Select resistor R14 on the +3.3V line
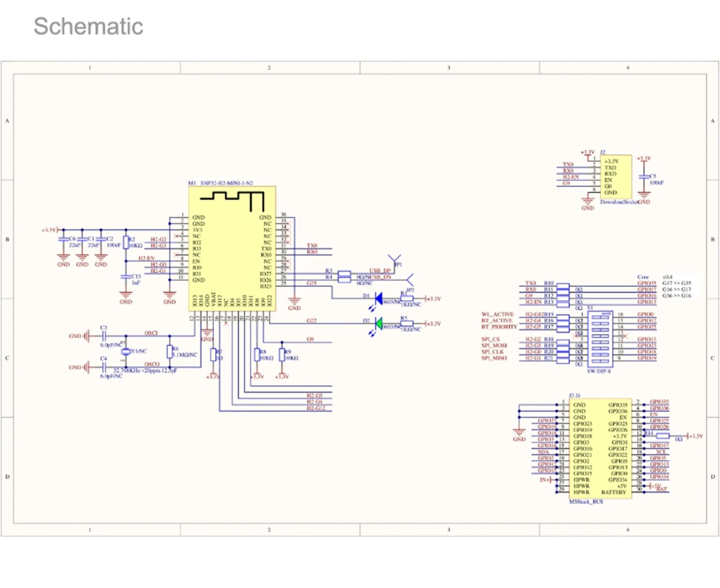 [x=663, y=436]
